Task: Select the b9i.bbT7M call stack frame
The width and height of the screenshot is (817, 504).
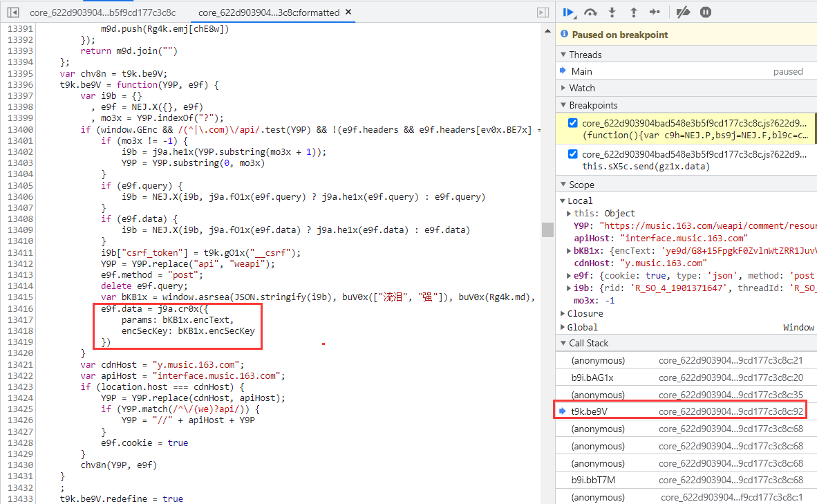Action: 593,480
